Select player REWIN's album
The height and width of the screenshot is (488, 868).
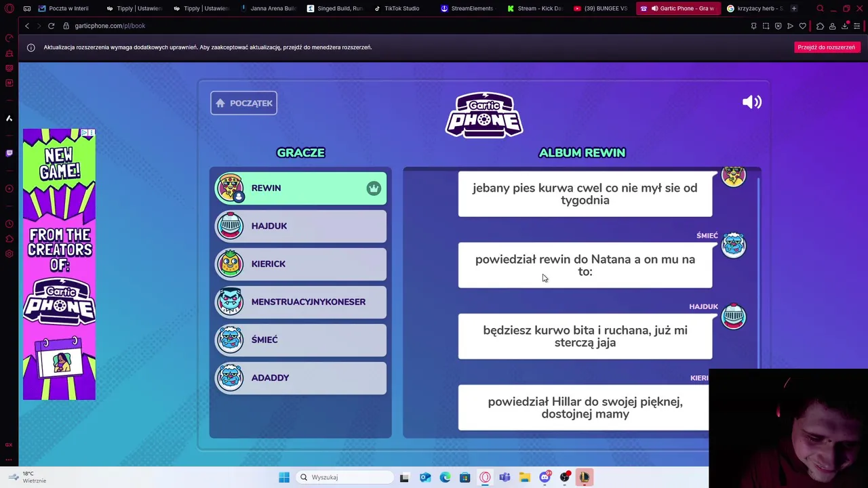300,188
